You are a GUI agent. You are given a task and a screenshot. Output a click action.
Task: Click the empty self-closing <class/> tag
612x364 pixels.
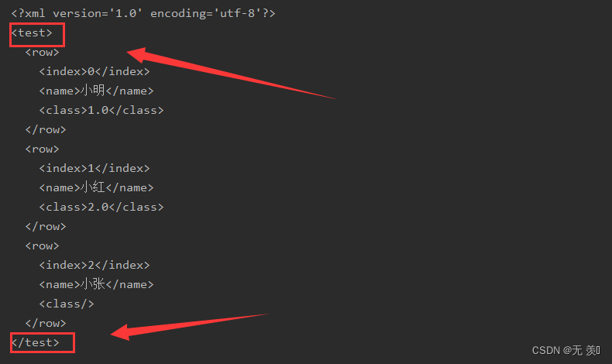click(x=67, y=304)
